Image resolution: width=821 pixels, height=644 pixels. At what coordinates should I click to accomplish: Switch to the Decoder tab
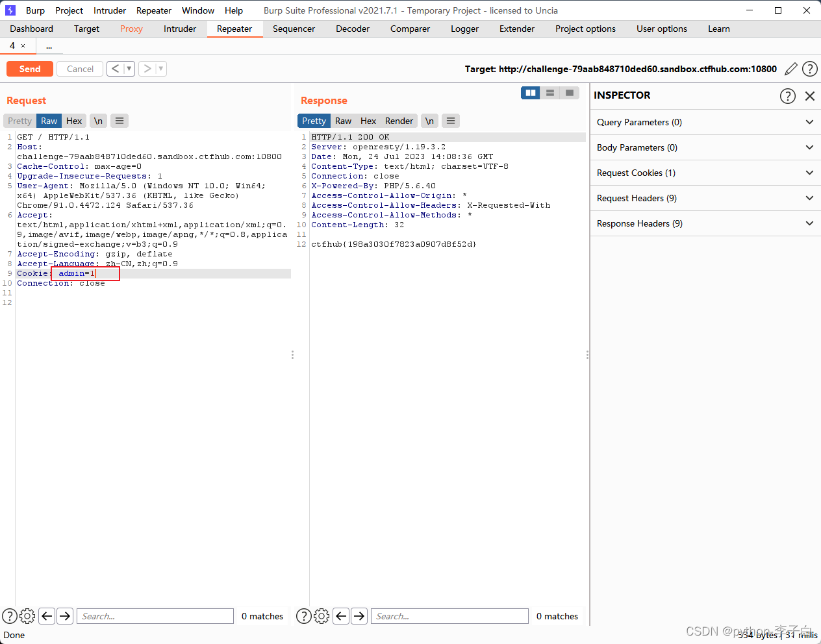(x=352, y=29)
